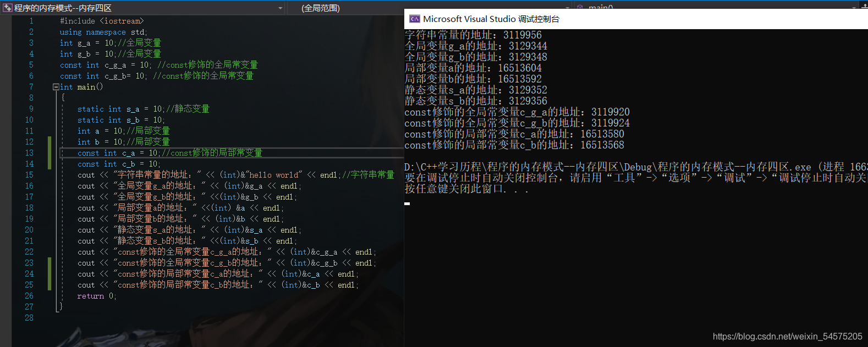
Task: Click the project icon beside 程序的内存模式--内存四区
Action: click(x=8, y=8)
